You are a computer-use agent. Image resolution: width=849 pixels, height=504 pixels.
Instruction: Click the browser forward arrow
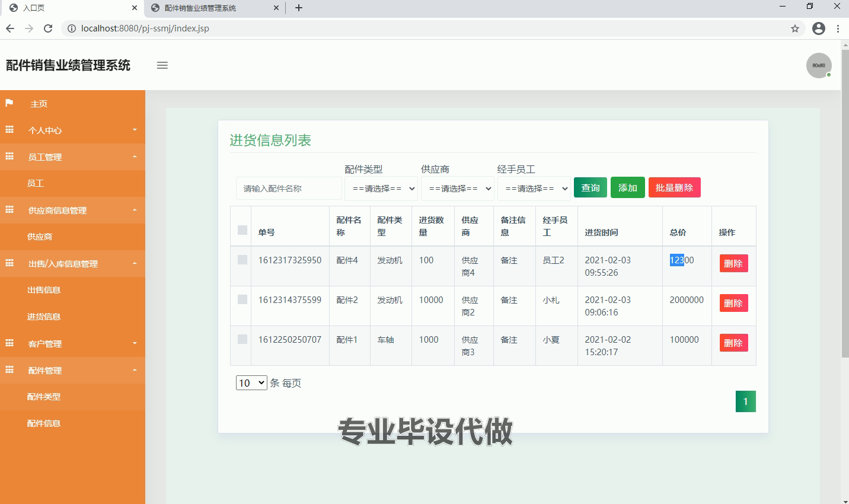click(29, 28)
